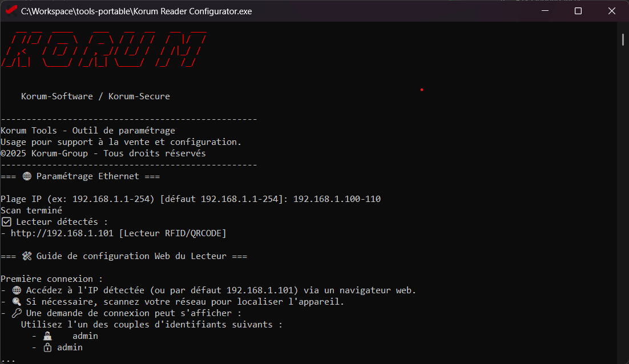Click the line "Usage pour support à la vente et configuration."
Image resolution: width=629 pixels, height=364 pixels.
click(x=121, y=142)
